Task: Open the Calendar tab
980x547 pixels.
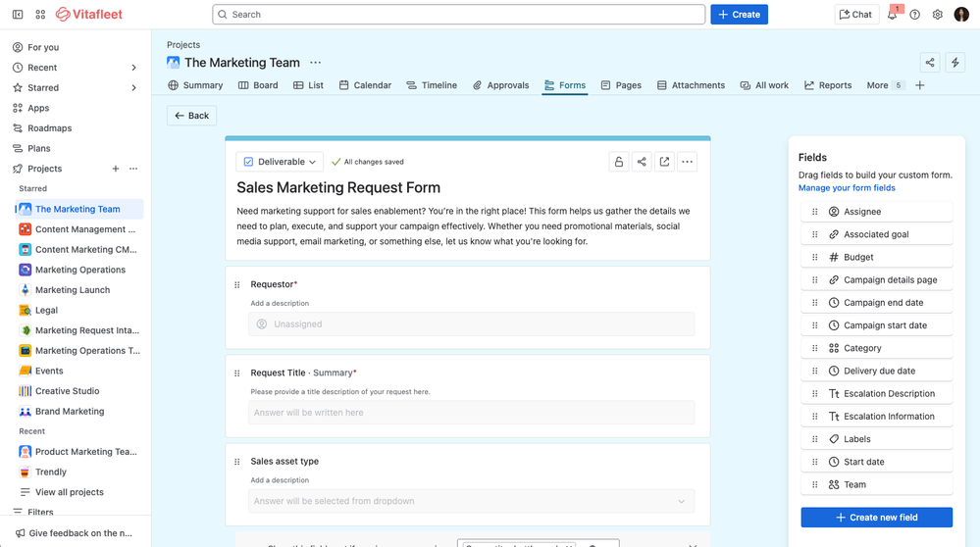Action: [365, 85]
